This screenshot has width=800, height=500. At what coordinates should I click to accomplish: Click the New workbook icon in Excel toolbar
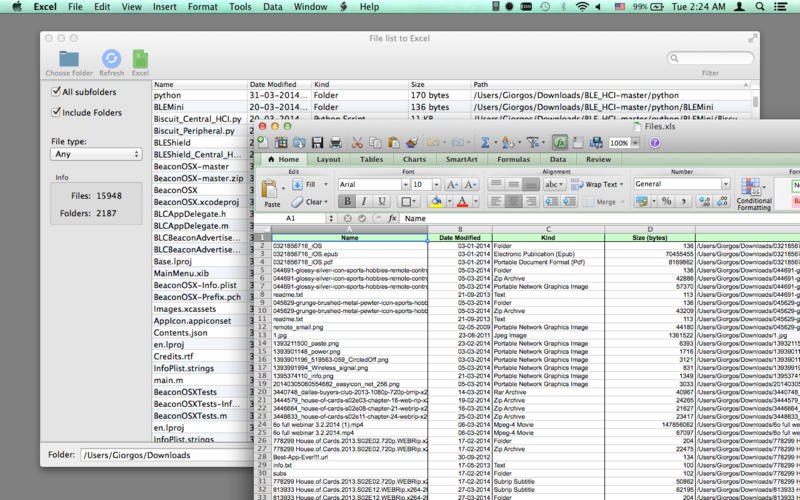[x=262, y=143]
